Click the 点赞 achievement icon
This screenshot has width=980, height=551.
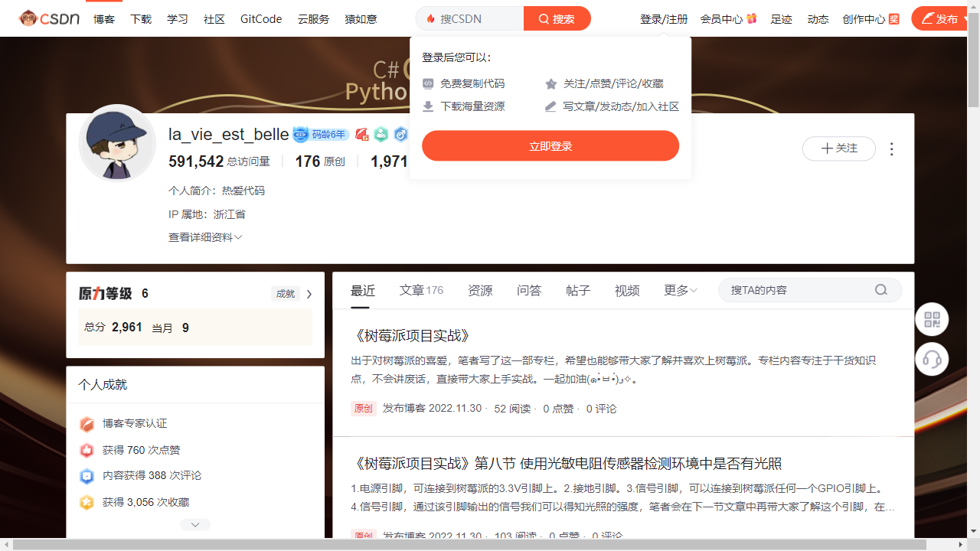pos(87,450)
